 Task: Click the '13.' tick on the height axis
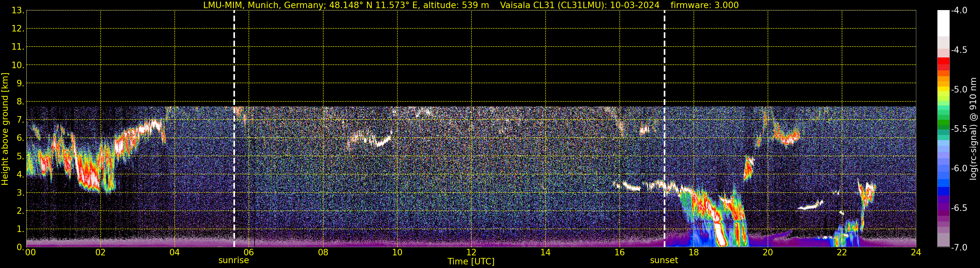click(x=18, y=11)
